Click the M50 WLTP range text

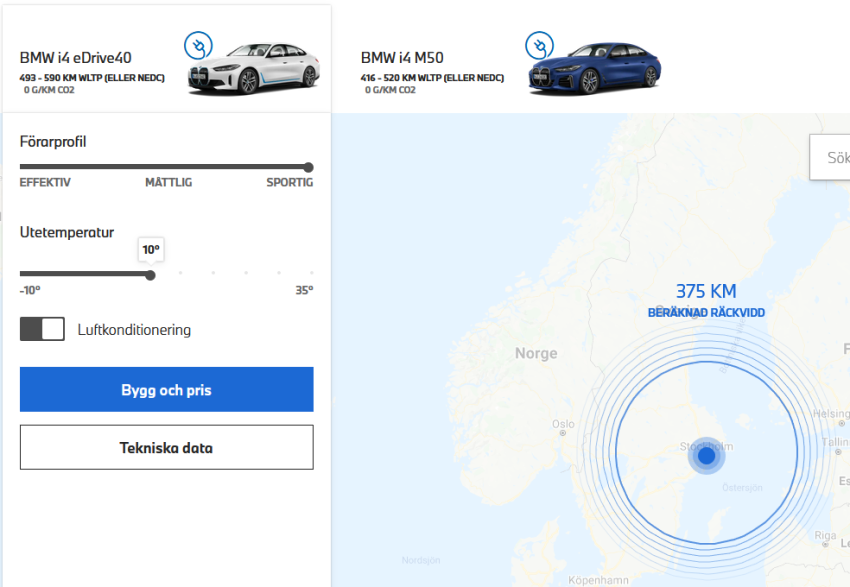[432, 78]
